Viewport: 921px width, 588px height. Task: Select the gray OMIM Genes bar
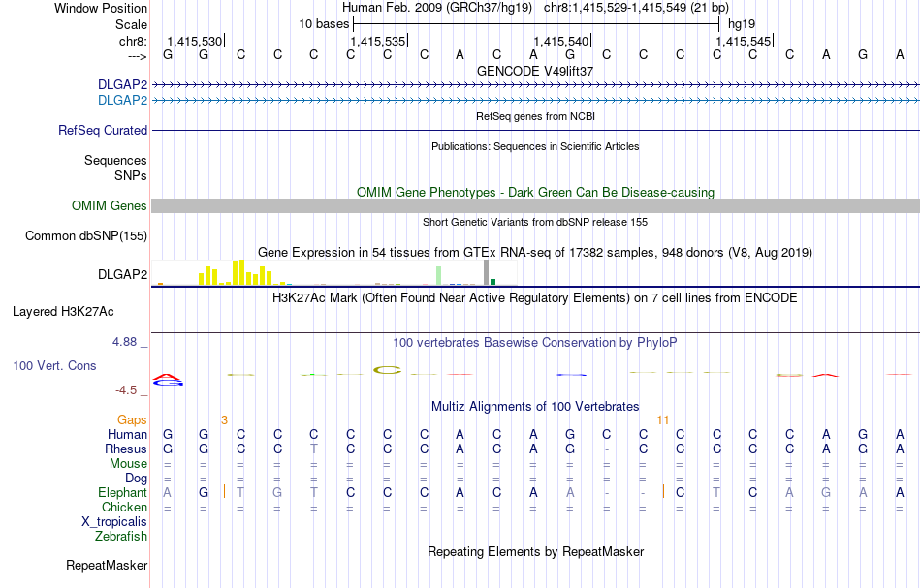[535, 206]
